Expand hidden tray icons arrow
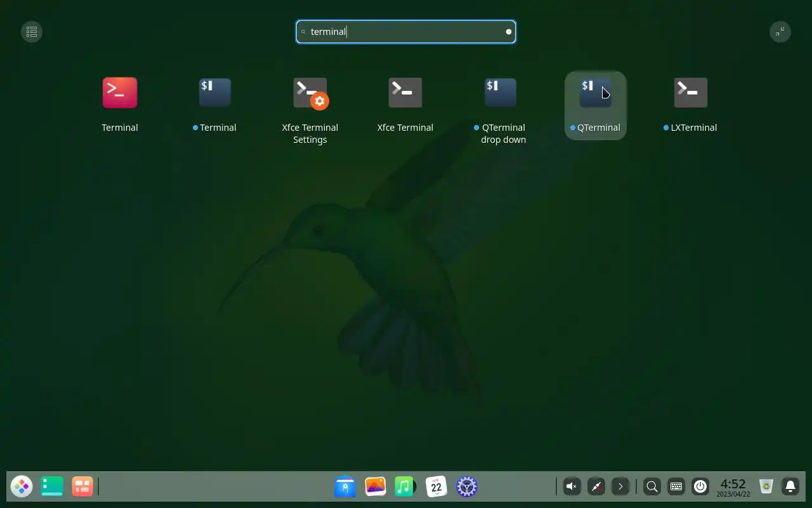The width and height of the screenshot is (812, 508). pyautogui.click(x=620, y=487)
